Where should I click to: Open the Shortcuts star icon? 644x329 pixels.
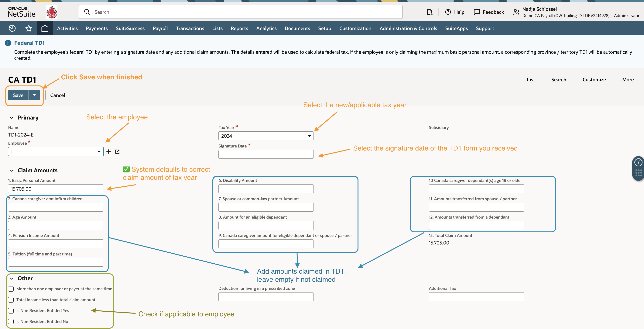tap(29, 28)
